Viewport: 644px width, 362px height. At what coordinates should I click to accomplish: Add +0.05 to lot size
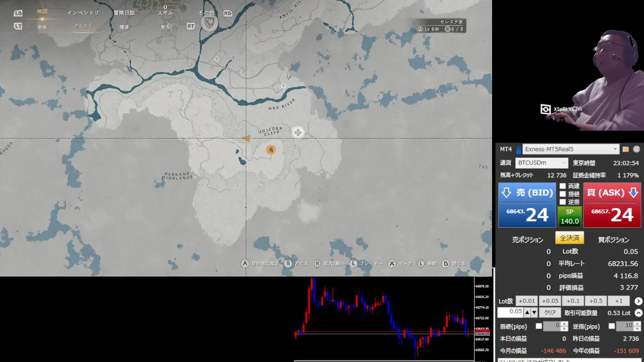coord(550,301)
